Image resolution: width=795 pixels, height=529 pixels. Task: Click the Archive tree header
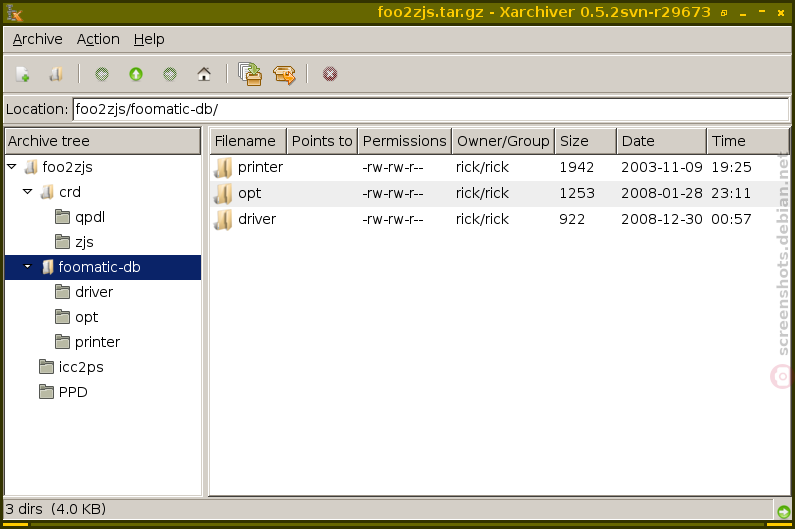pos(103,141)
